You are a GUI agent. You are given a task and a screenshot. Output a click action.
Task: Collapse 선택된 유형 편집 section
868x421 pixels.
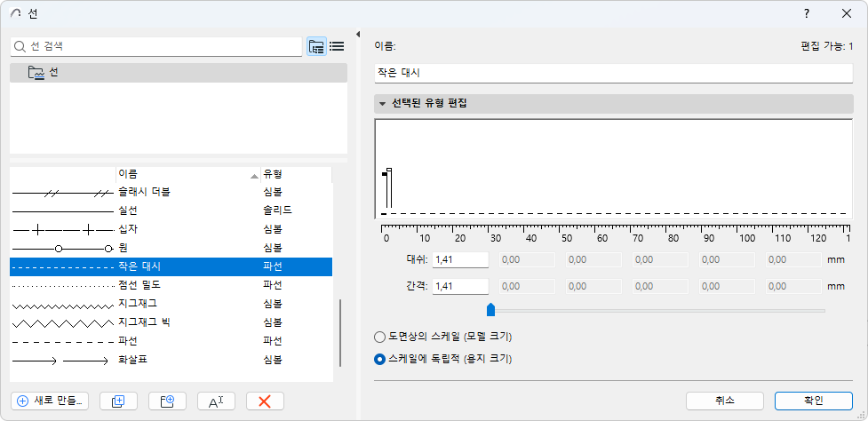(x=382, y=103)
